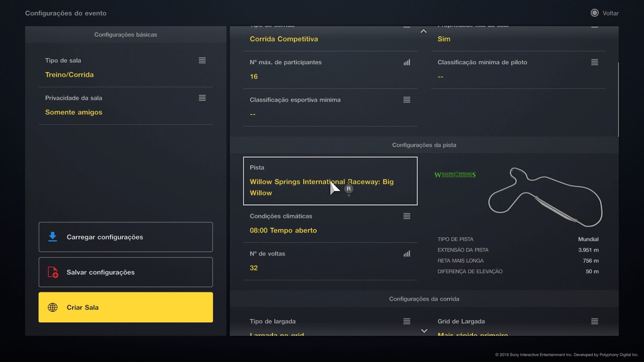Viewport: 644px width, 362px height.
Task: Click the Treino/Corrida value text
Action: pos(69,75)
